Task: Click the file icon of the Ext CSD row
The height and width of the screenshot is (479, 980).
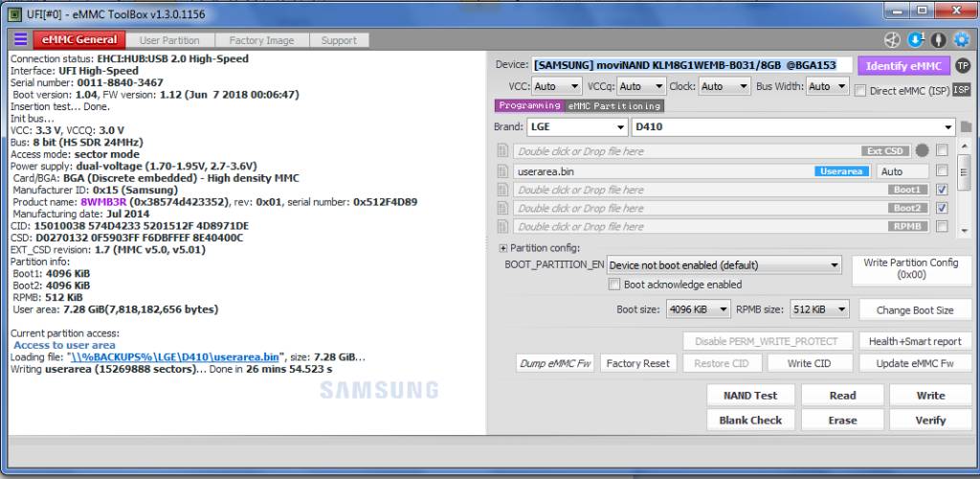Action: (501, 151)
